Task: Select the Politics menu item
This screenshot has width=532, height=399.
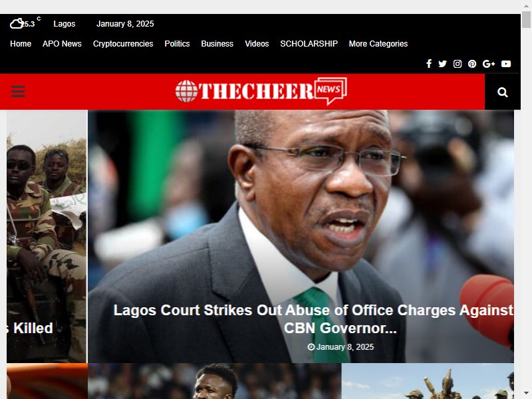Action: point(177,44)
